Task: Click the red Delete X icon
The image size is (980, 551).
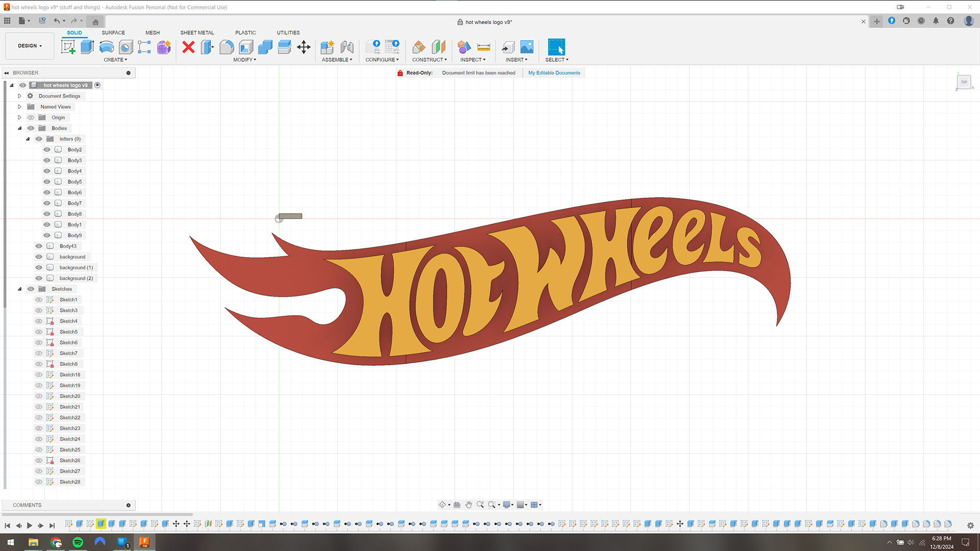Action: (x=188, y=47)
